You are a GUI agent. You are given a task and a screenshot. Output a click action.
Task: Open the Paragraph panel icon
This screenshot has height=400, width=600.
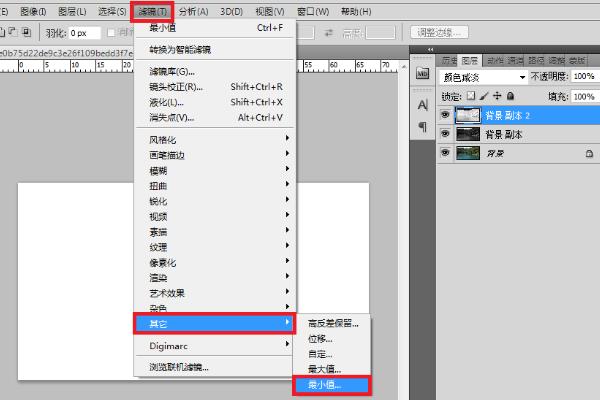(422, 126)
